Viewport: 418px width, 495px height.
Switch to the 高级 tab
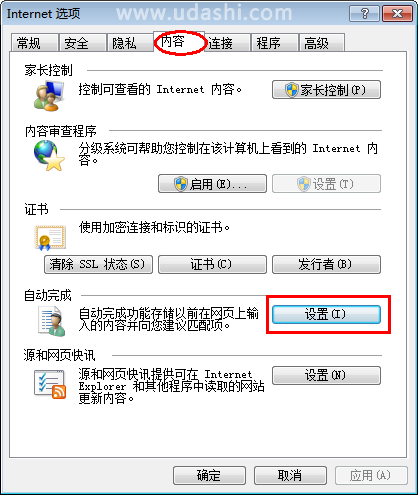322,43
